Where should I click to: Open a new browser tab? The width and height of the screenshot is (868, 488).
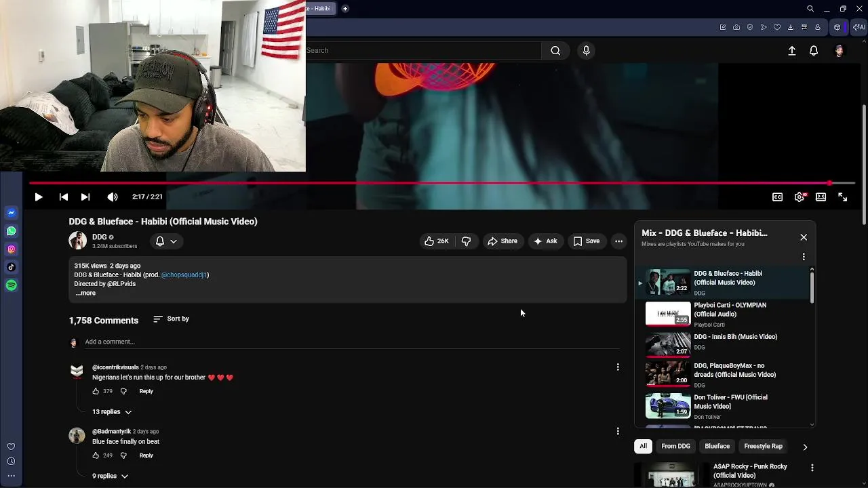[x=345, y=9]
